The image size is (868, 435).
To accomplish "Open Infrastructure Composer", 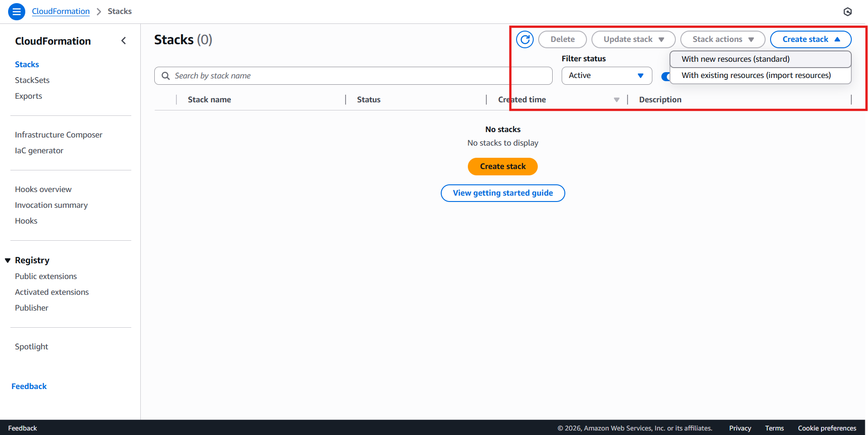I will [59, 135].
